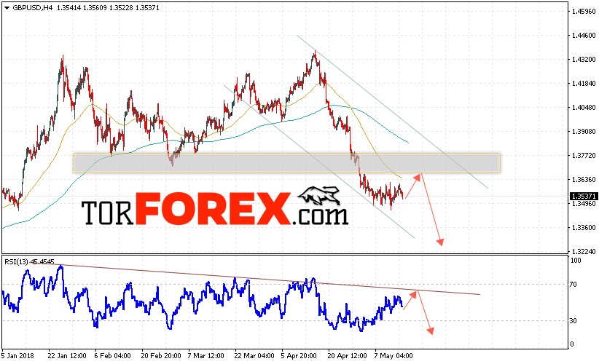Click the 1.32240 price axis value

click(584, 252)
